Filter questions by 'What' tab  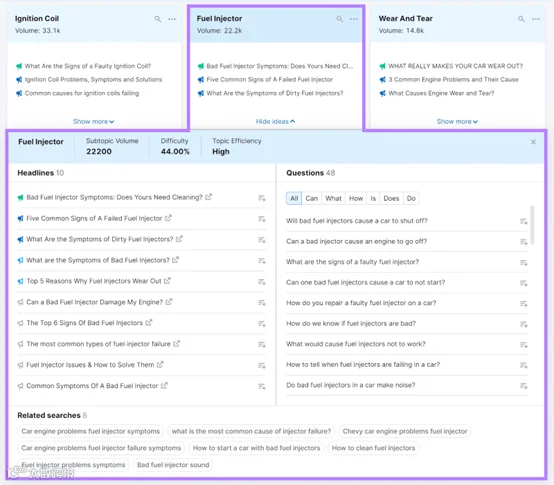(x=333, y=199)
